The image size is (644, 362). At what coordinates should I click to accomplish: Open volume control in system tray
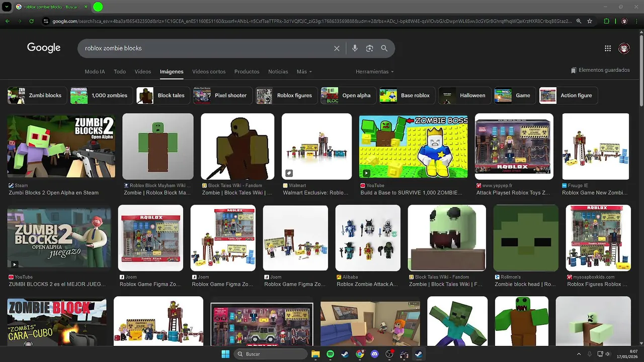tap(608, 354)
